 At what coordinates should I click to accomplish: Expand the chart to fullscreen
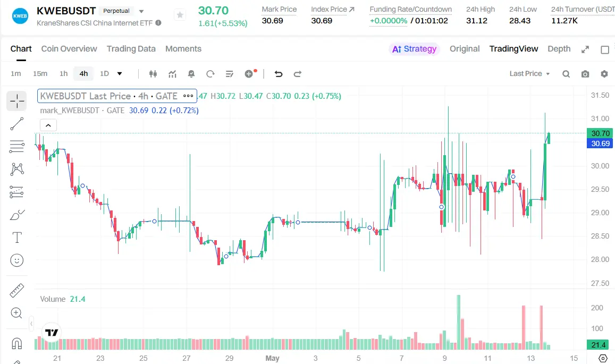pos(585,49)
